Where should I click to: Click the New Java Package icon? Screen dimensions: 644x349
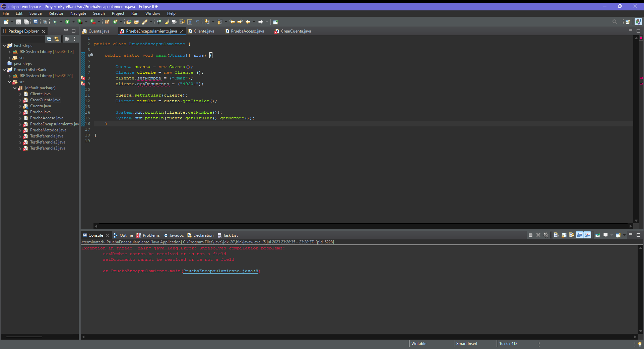click(107, 22)
